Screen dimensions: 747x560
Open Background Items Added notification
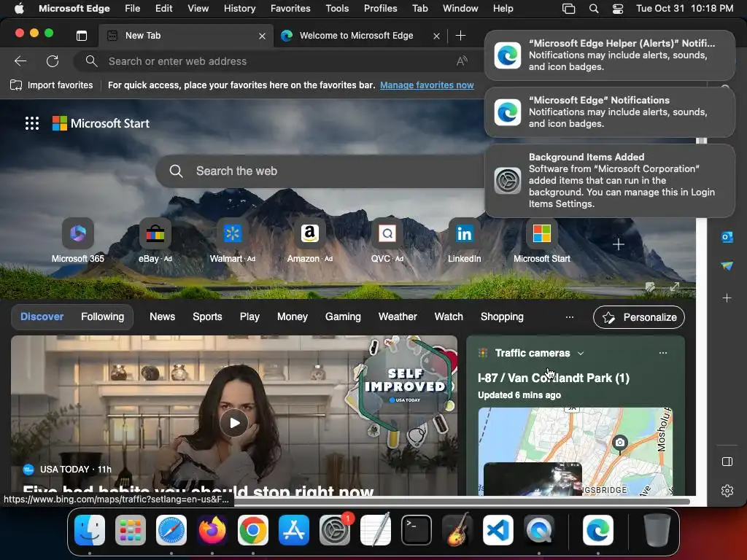coord(610,181)
